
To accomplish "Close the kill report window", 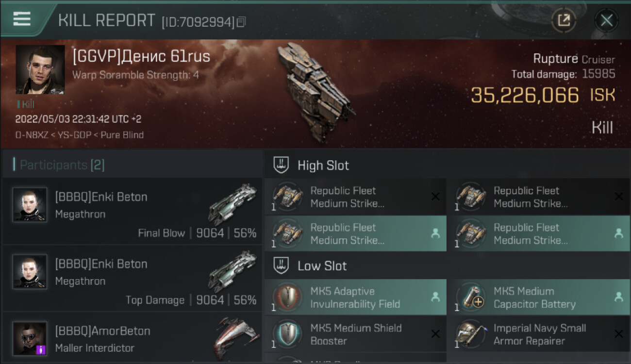I will coord(606,20).
